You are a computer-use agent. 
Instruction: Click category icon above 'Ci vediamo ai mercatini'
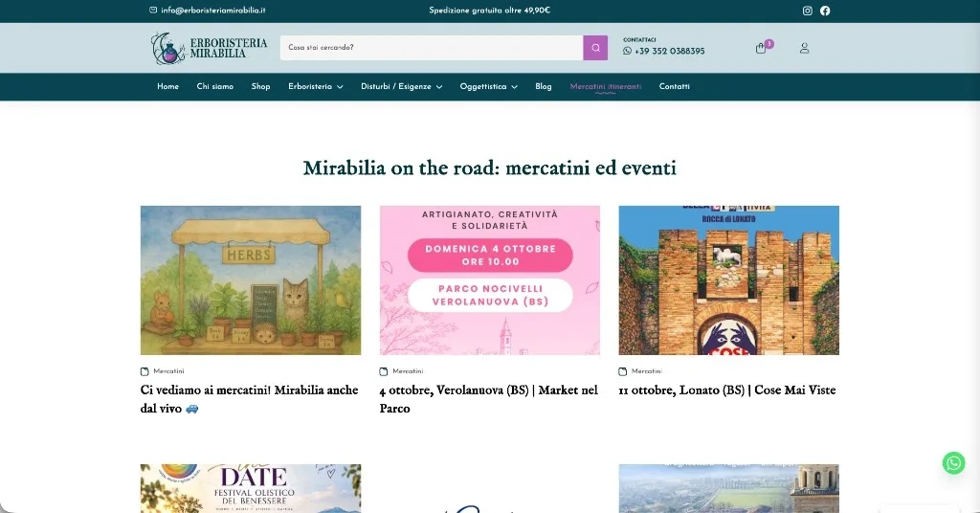(145, 371)
